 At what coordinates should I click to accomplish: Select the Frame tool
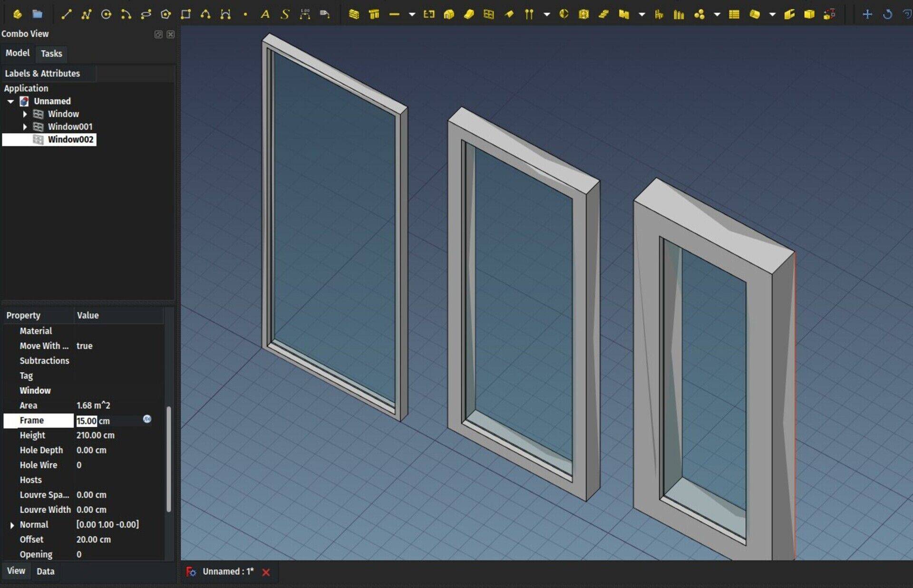pyautogui.click(x=679, y=14)
